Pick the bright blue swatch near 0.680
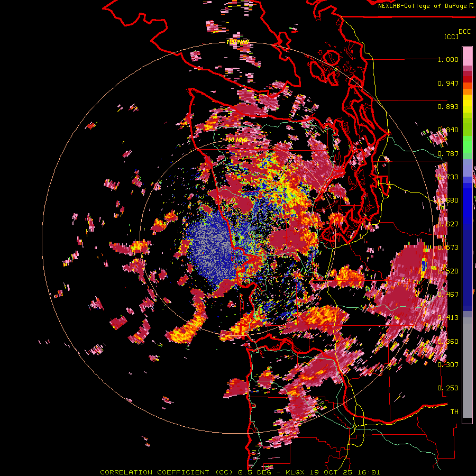Image resolution: width=476 pixels, height=476 pixels. (x=467, y=204)
